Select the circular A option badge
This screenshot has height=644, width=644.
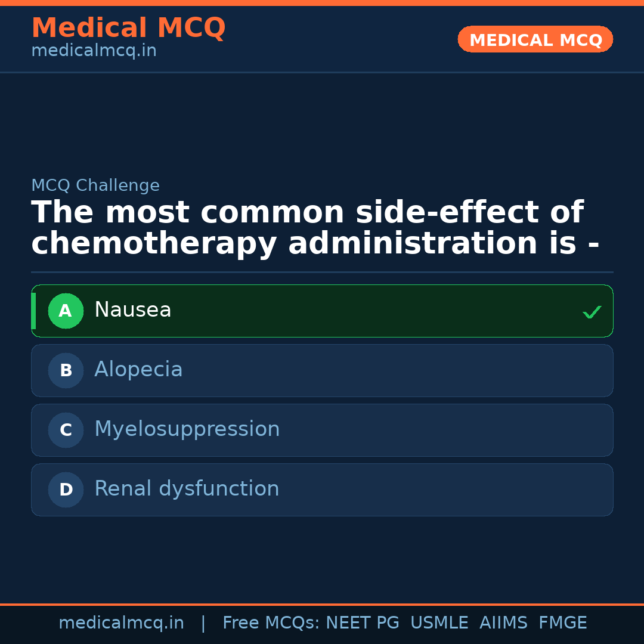(66, 311)
